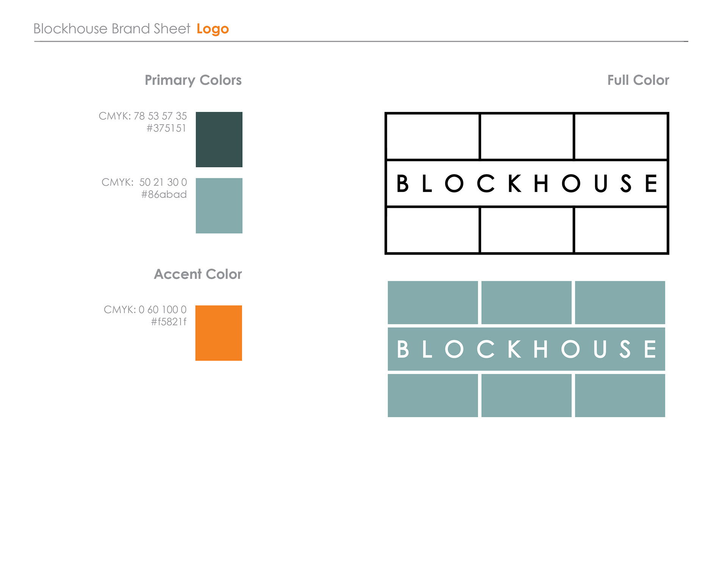The image size is (728, 563).
Task: Click the "CMYK: 50 21 30 0" label
Action: point(144,182)
